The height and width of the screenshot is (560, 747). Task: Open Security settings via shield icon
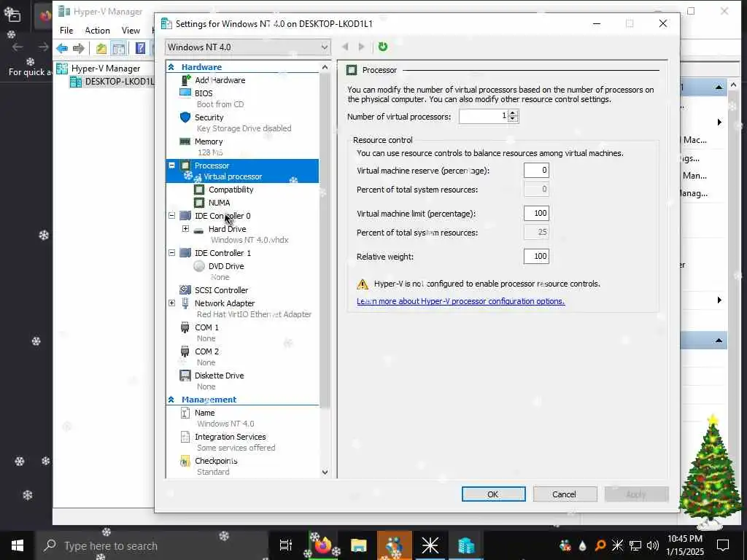(185, 117)
